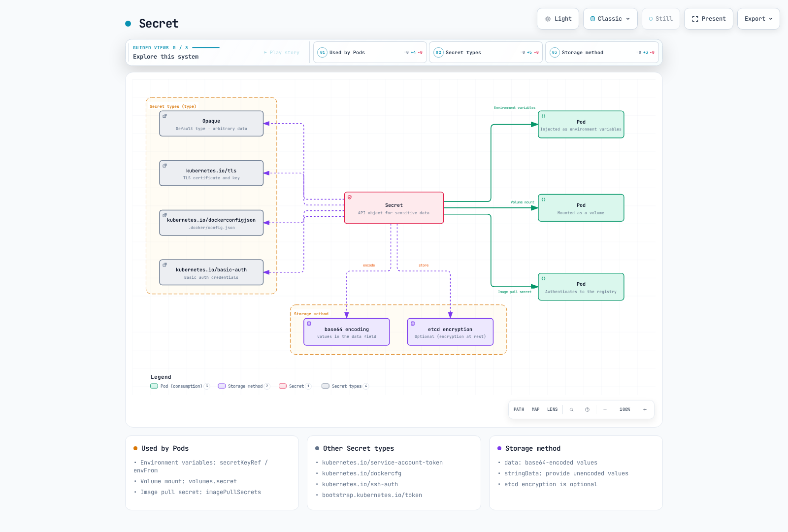
Task: Click 'Other Secret types' card heading
Action: (x=359, y=448)
